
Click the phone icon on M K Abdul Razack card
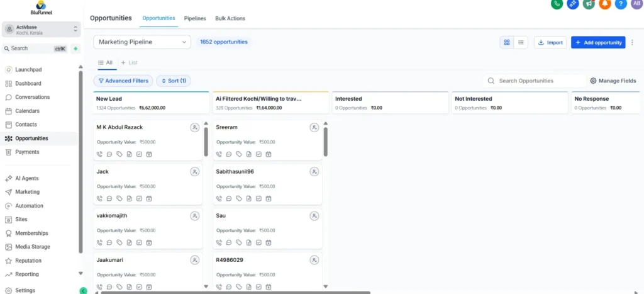click(x=99, y=154)
